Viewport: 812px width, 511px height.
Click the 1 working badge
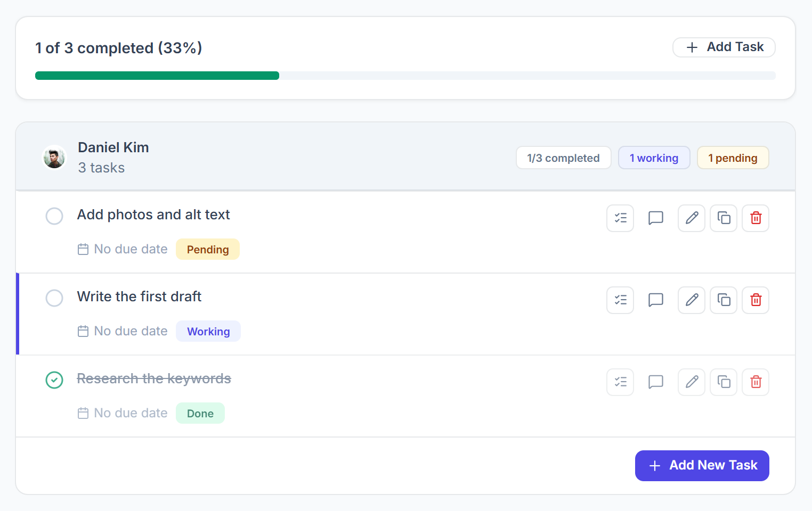654,158
